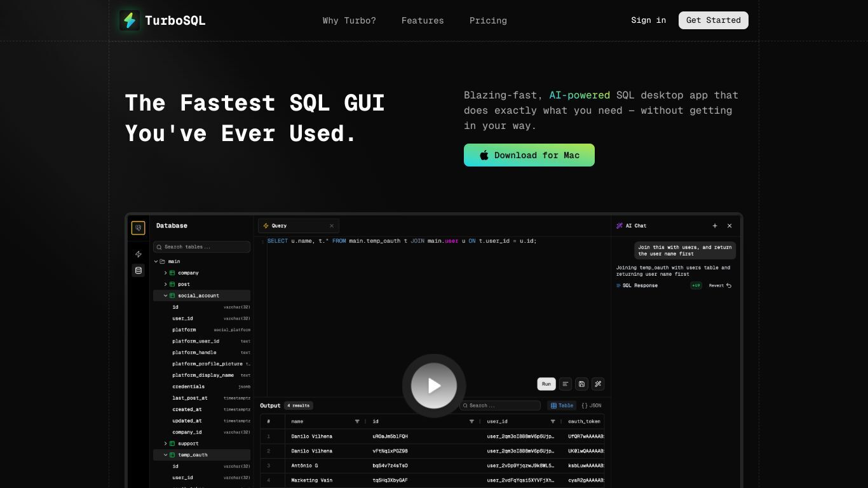This screenshot has height=488, width=868.
Task: Select the Query tab
Action: [298, 226]
